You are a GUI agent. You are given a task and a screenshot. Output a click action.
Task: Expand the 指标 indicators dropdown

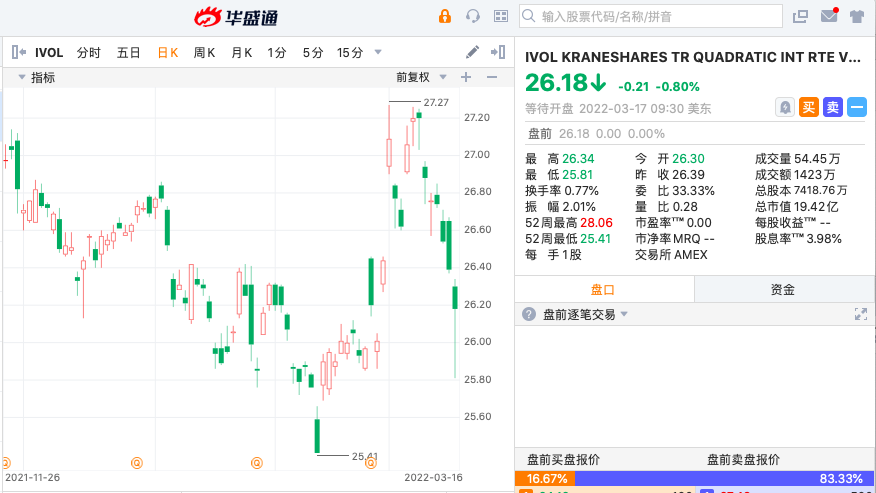(37, 78)
